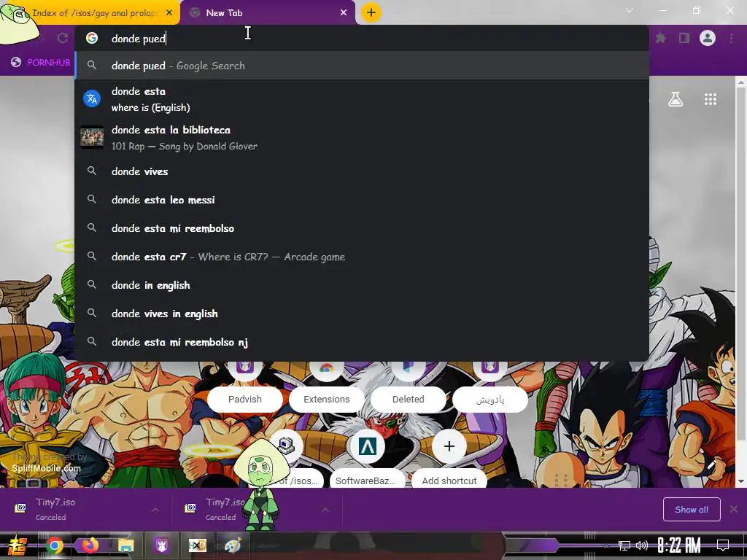Reload the page
This screenshot has width=747, height=560.
63,38
